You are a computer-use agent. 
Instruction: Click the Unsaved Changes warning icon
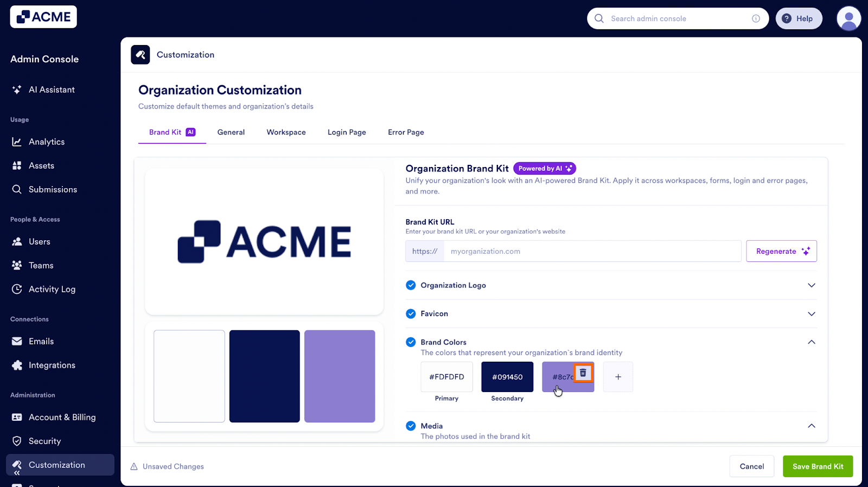click(x=134, y=466)
